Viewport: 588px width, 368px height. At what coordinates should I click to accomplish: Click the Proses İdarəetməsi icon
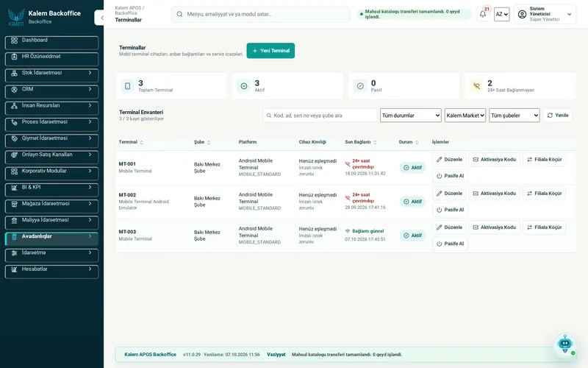pyautogui.click(x=14, y=122)
